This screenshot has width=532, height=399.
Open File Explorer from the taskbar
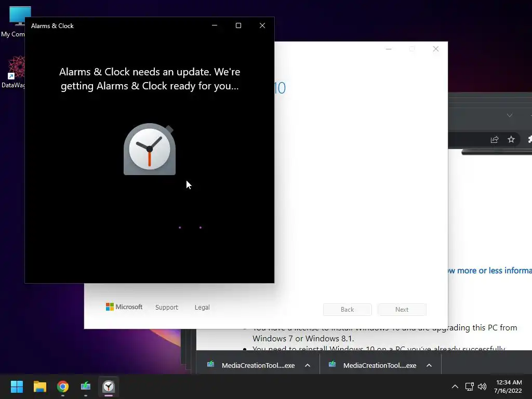39,386
